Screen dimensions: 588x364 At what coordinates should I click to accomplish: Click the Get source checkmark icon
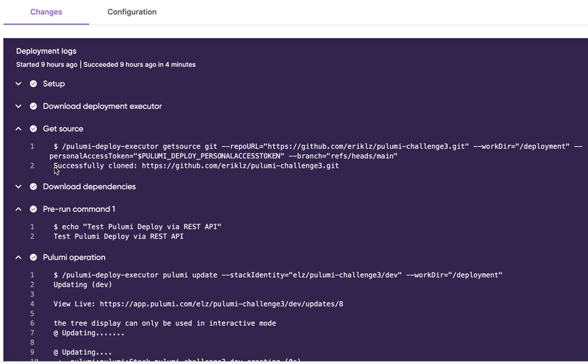pos(33,129)
